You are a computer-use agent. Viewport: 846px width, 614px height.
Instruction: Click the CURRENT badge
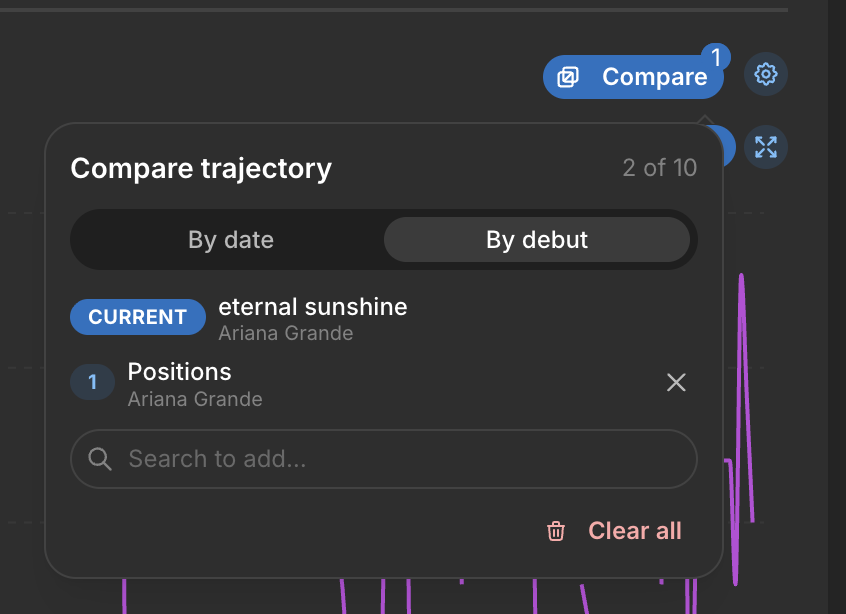(138, 317)
